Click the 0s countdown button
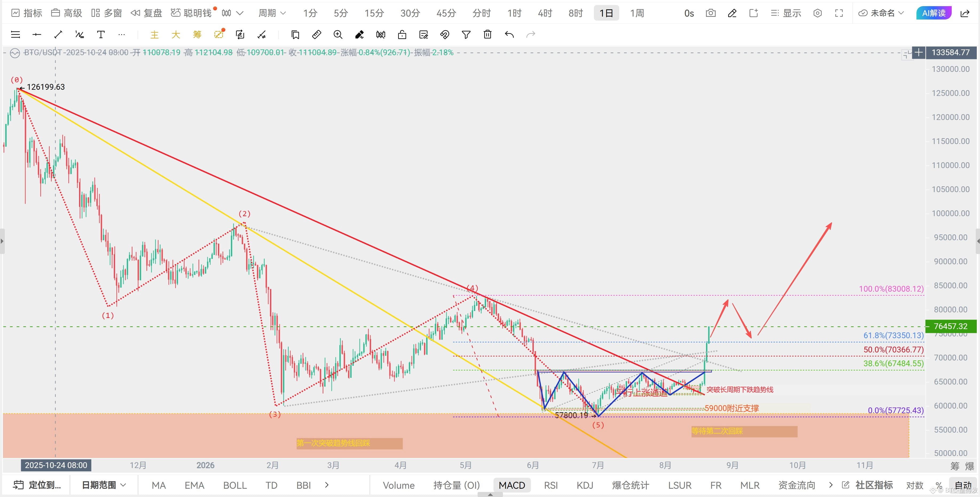Image resolution: width=980 pixels, height=497 pixels. pyautogui.click(x=689, y=13)
